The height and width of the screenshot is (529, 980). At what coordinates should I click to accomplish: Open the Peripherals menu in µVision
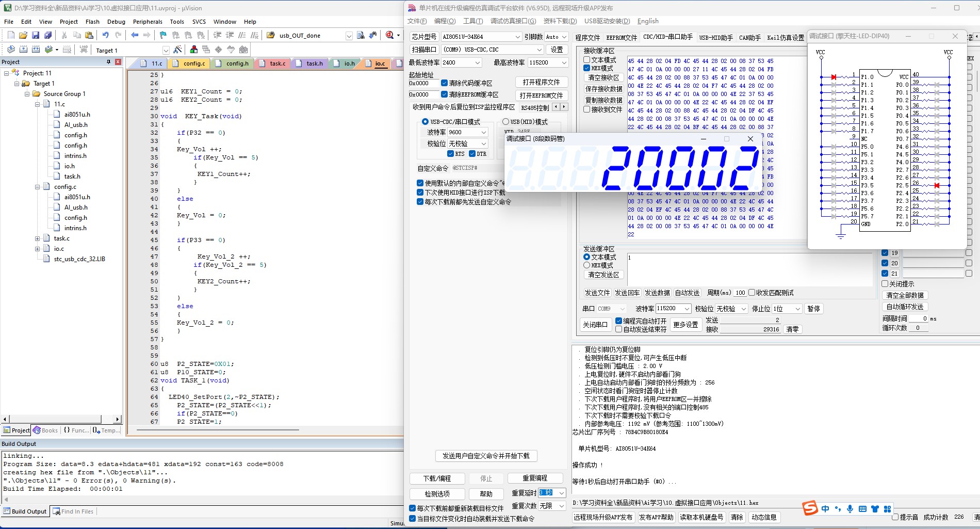pyautogui.click(x=148, y=22)
